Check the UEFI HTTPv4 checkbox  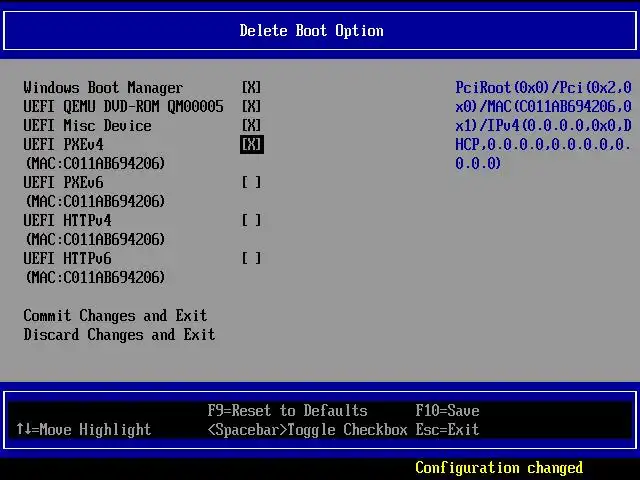point(251,220)
